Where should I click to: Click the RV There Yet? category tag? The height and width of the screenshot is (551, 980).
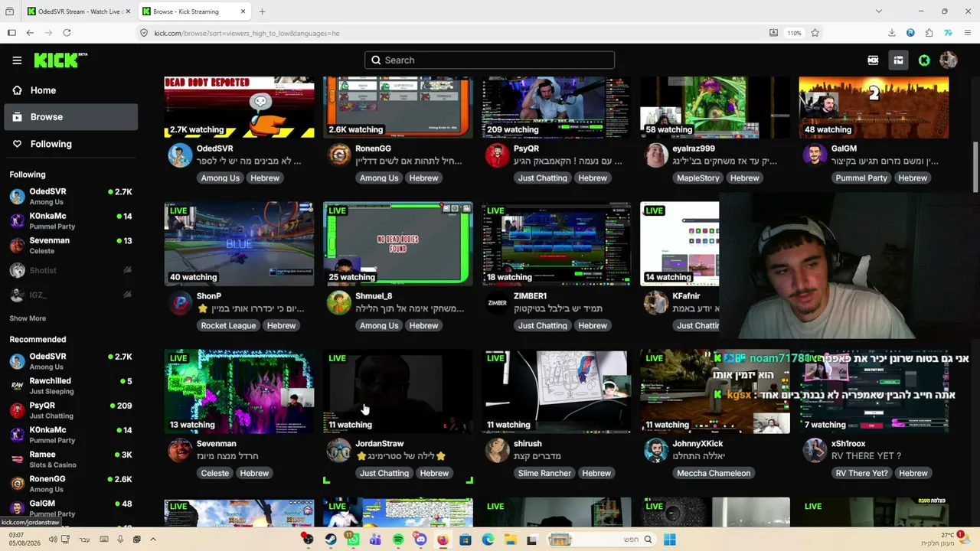[861, 474]
